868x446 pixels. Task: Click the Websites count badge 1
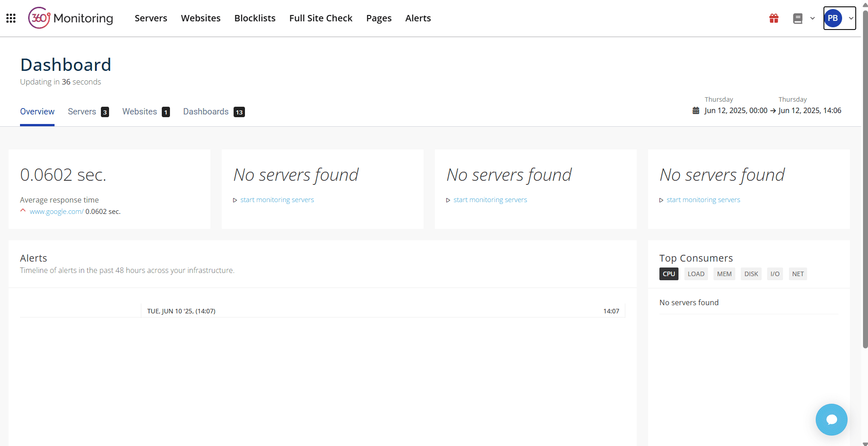click(166, 112)
